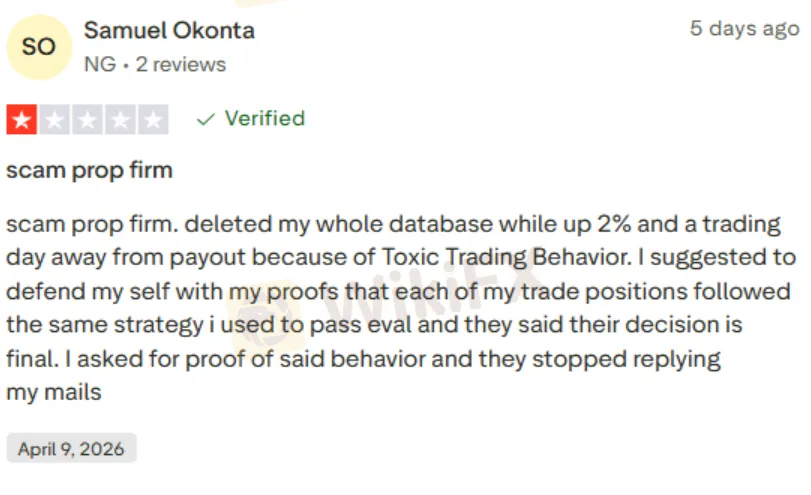Open Samuel Okonta's reviewer profile
Viewport: 811px width, 495px height.
(x=169, y=30)
